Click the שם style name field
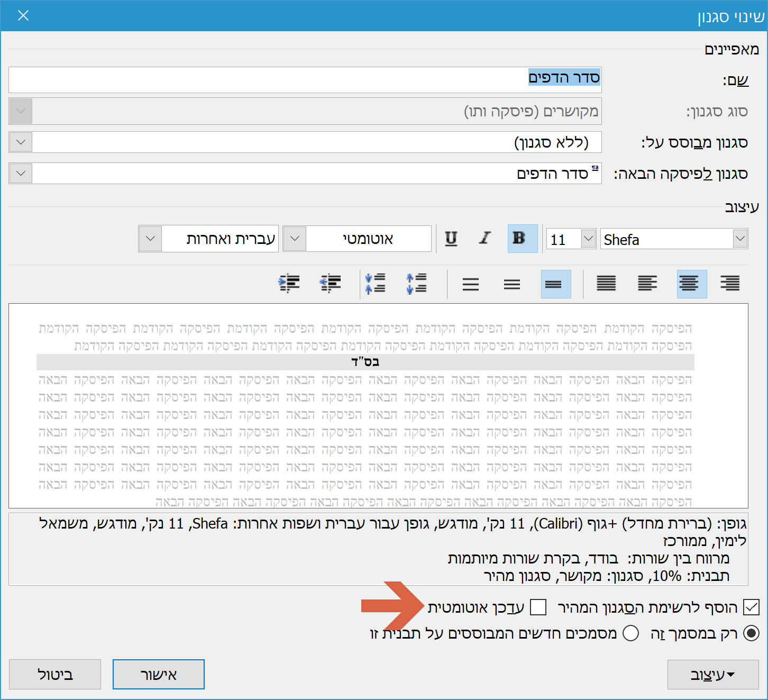Image resolution: width=768 pixels, height=700 pixels. (305, 80)
